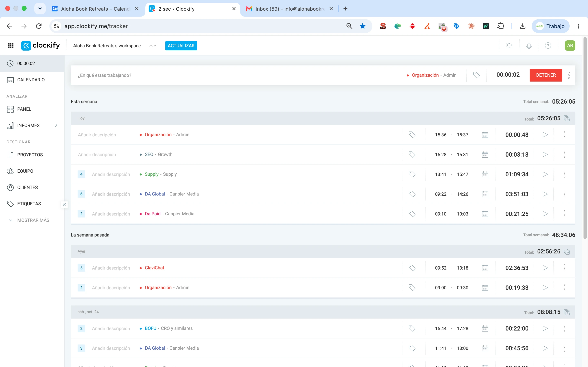Open the help question mark icon

tap(548, 46)
